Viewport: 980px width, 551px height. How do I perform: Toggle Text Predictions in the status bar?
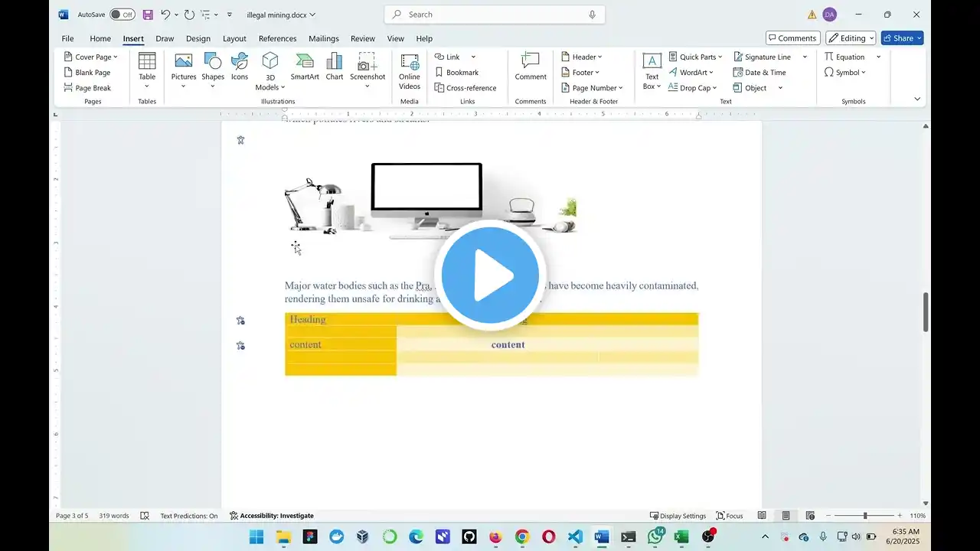[x=188, y=516]
